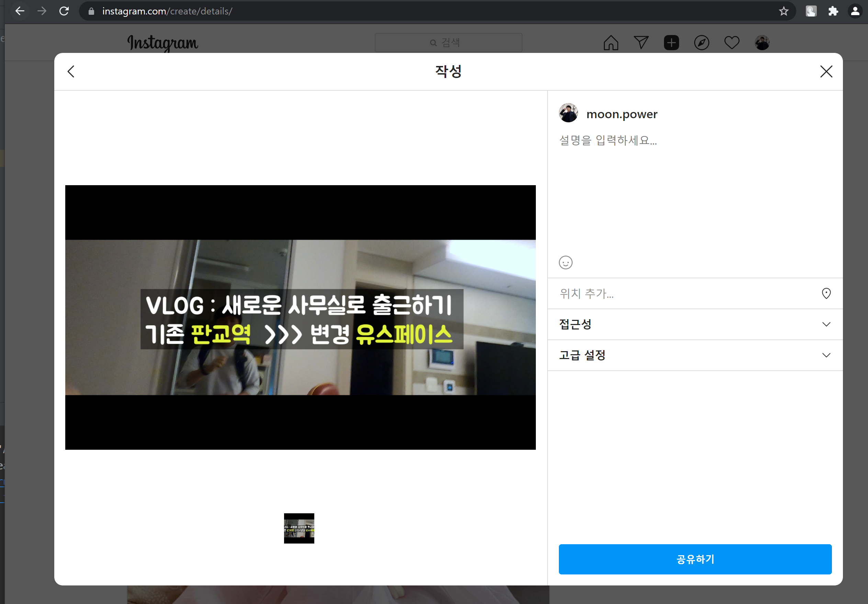868x604 pixels.
Task: Expand the 고급 설정 advanced settings
Action: pos(695,355)
